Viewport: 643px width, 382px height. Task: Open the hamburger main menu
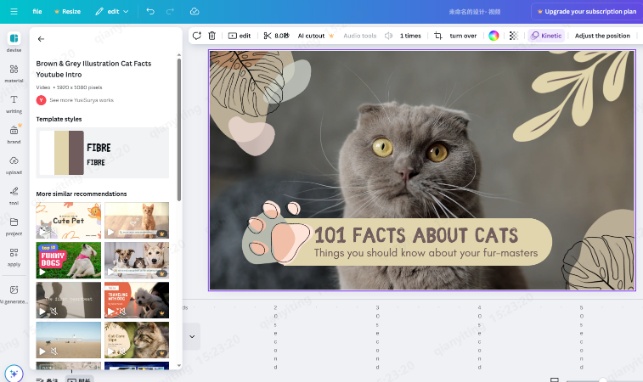point(14,11)
